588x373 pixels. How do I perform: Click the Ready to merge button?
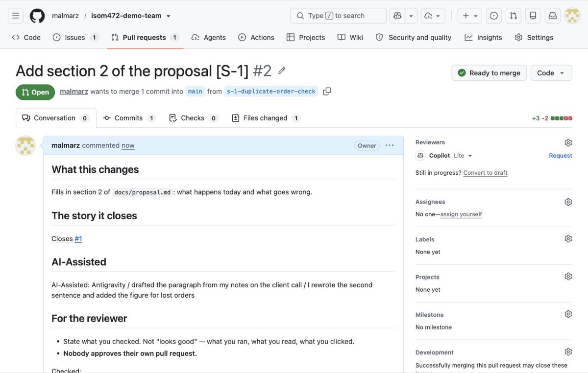click(489, 73)
